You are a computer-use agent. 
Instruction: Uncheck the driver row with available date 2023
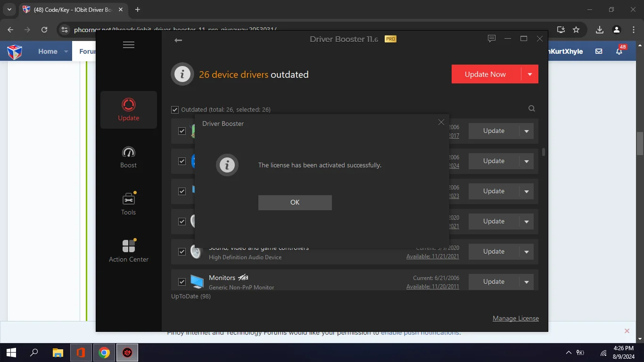click(x=182, y=191)
